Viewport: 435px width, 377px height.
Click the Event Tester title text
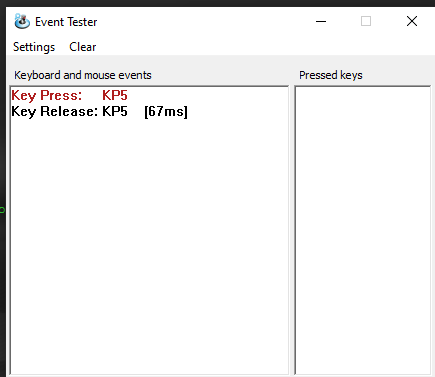click(66, 22)
